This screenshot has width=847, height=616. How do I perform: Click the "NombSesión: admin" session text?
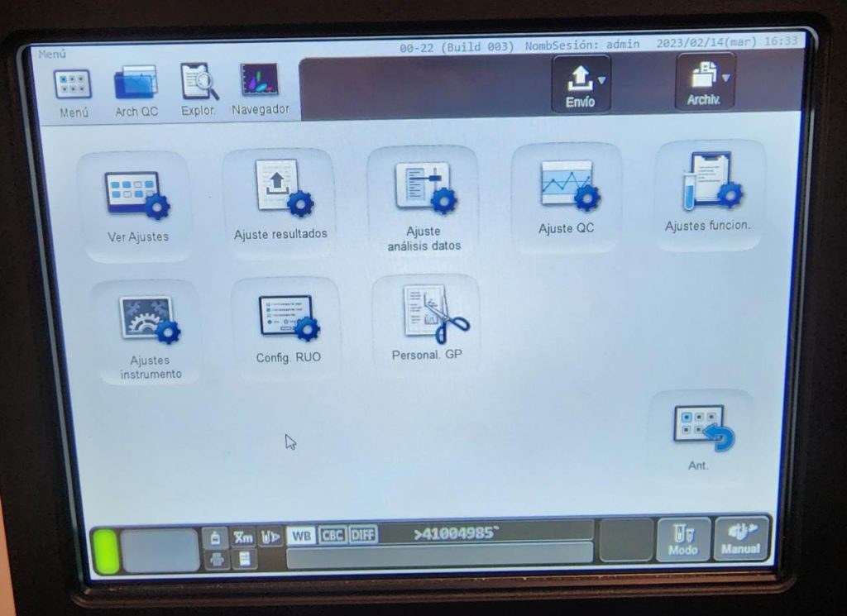tap(582, 45)
